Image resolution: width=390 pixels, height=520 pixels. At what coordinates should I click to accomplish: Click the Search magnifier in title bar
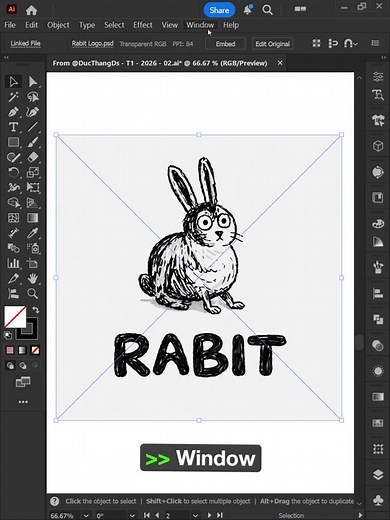point(267,10)
